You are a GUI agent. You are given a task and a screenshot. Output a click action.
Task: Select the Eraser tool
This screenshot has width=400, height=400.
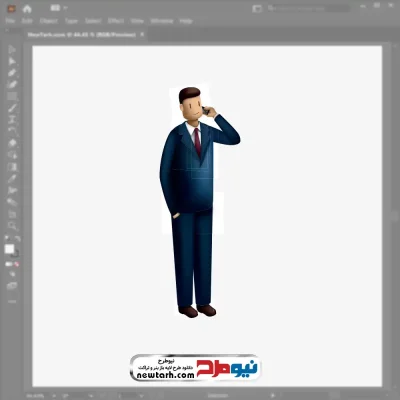click(12, 143)
